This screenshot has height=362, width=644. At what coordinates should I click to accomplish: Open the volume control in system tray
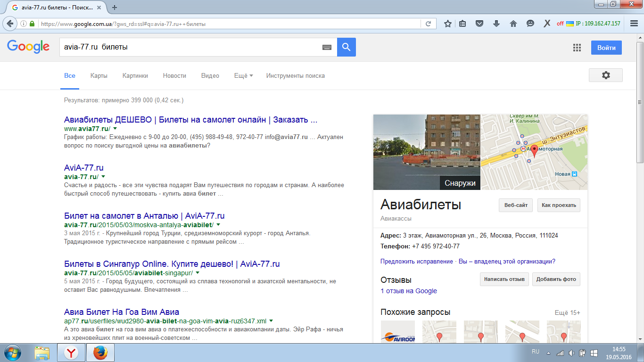(x=571, y=353)
